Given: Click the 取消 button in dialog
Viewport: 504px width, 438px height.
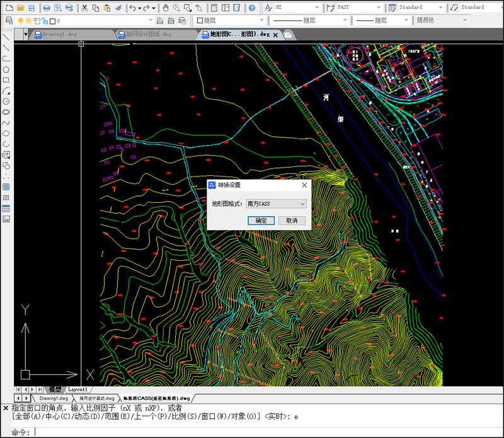Looking at the screenshot, I should [292, 221].
